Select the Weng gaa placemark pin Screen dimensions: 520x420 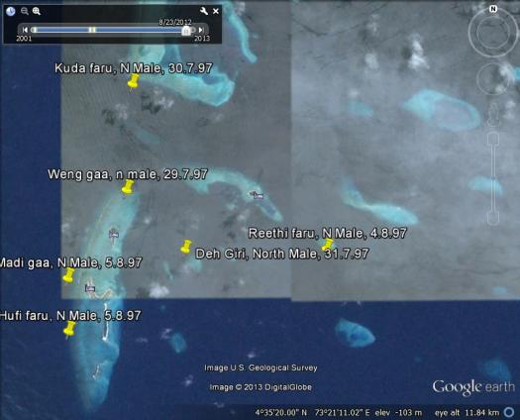128,188
